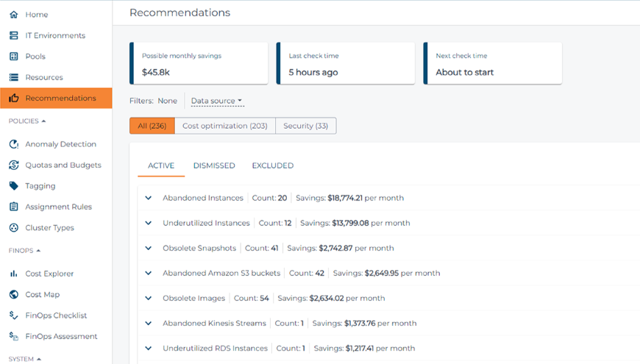The image size is (640, 364).
Task: Click the Possible monthly savings card
Action: click(x=199, y=63)
